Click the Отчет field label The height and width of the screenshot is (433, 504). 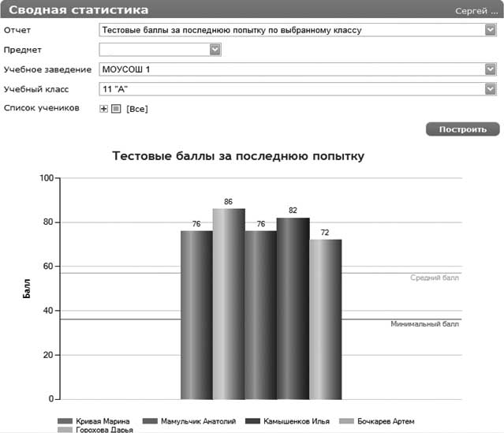[x=17, y=30]
